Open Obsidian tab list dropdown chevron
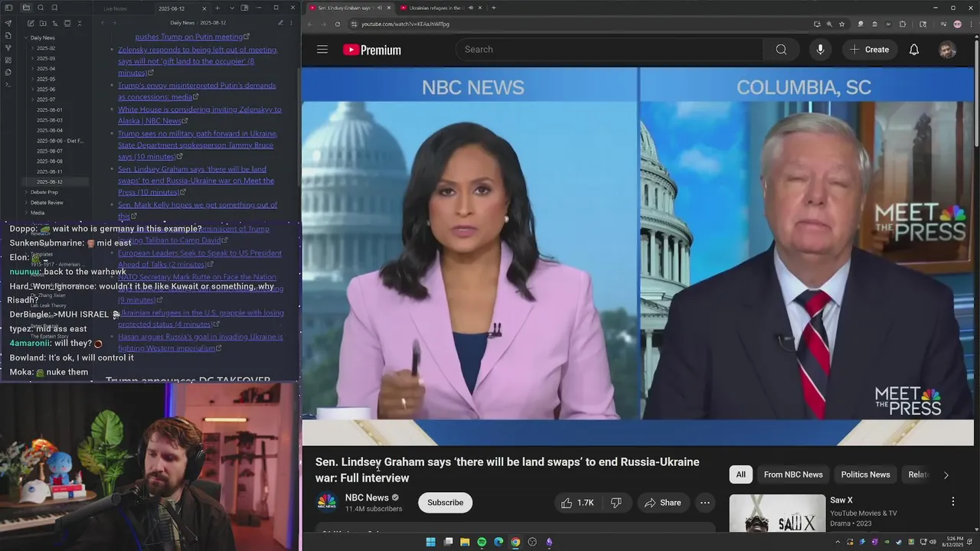This screenshot has height=551, width=980. [x=232, y=8]
